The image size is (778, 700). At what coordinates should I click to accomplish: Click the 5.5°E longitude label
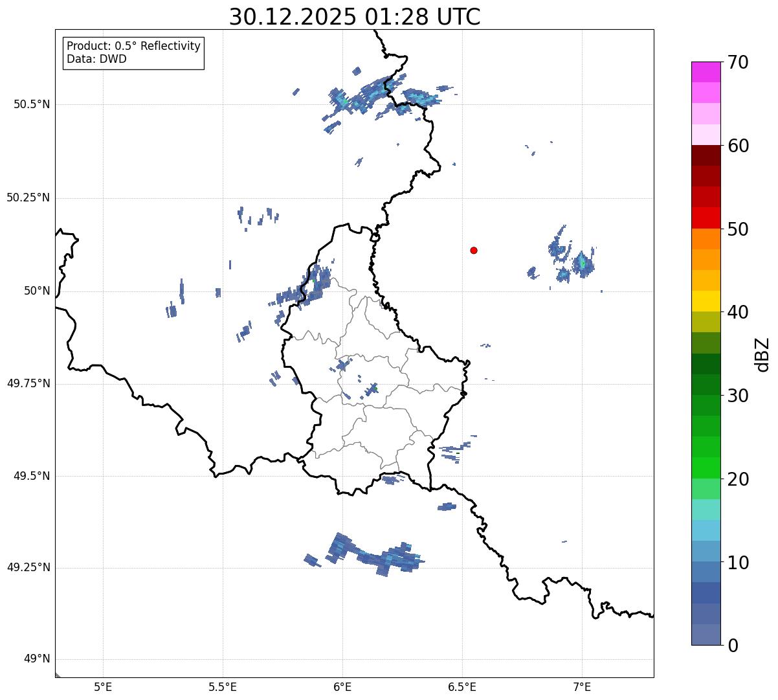[223, 686]
